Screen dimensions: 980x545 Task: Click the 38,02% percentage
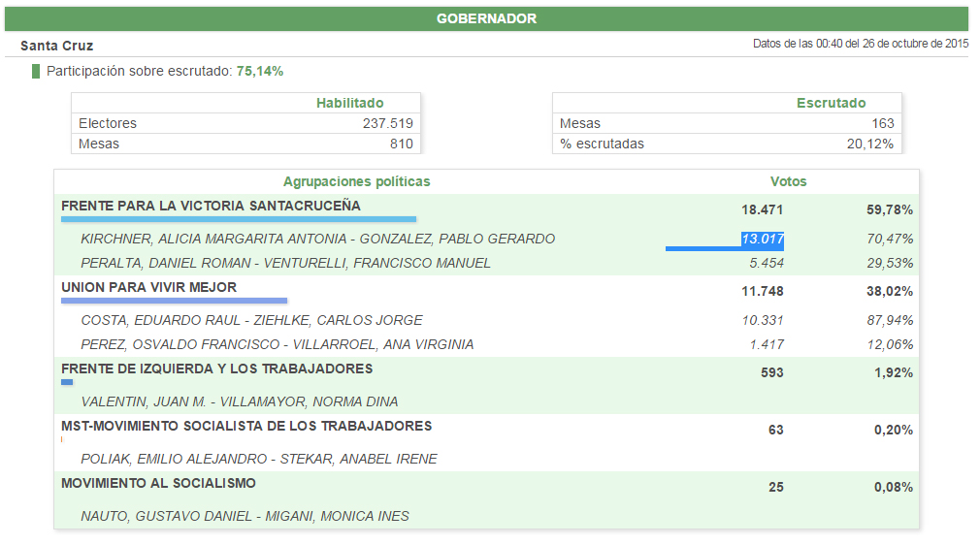pyautogui.click(x=890, y=291)
